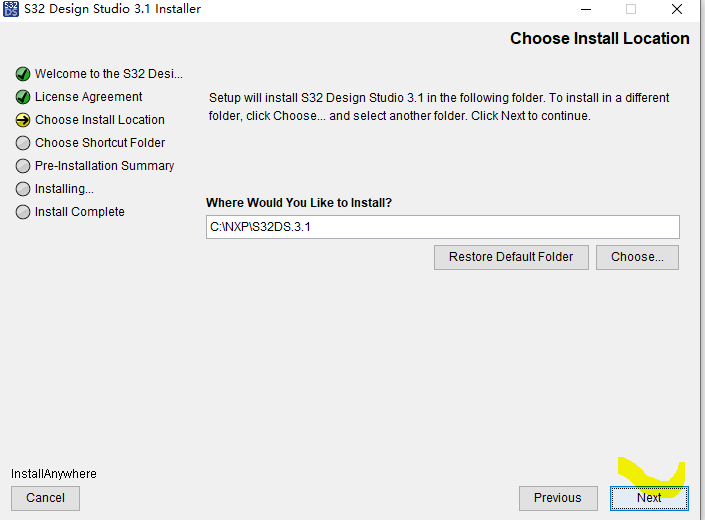Click the S32 Design Studio title bar icon

click(x=12, y=10)
